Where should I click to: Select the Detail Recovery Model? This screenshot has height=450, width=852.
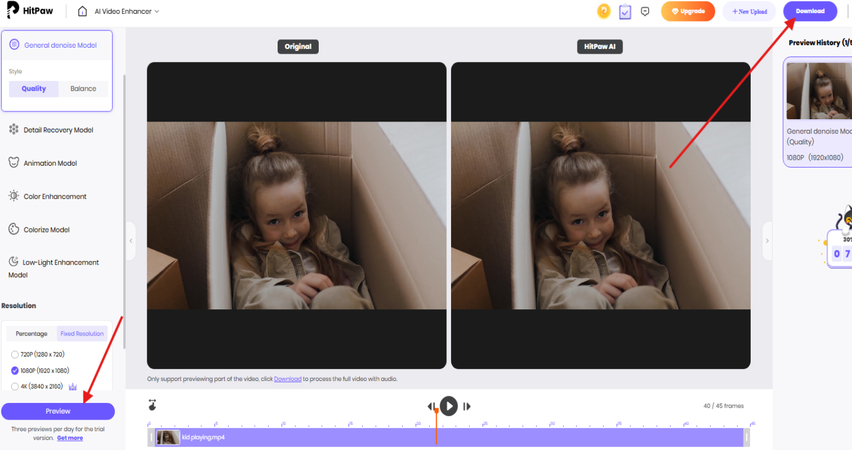point(57,130)
